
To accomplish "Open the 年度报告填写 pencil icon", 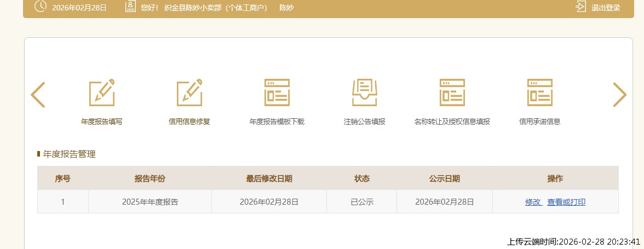I will pos(102,92).
